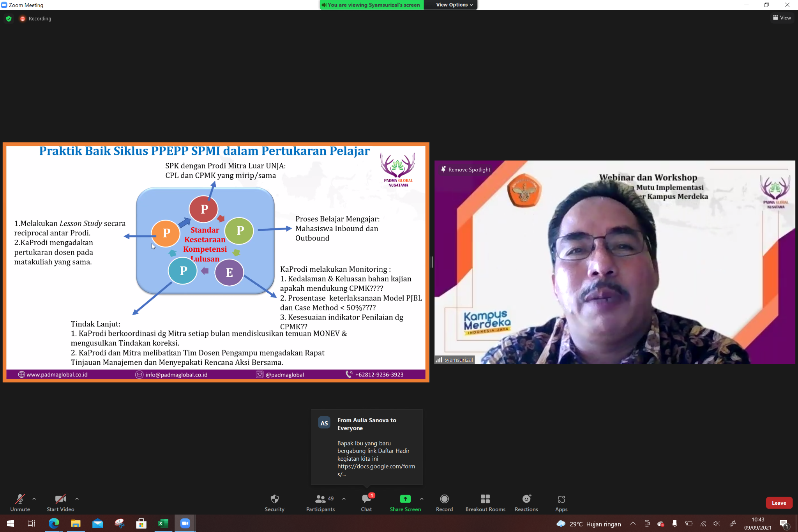
Task: Open the chat notification from Aulia Sanova
Action: [367, 447]
